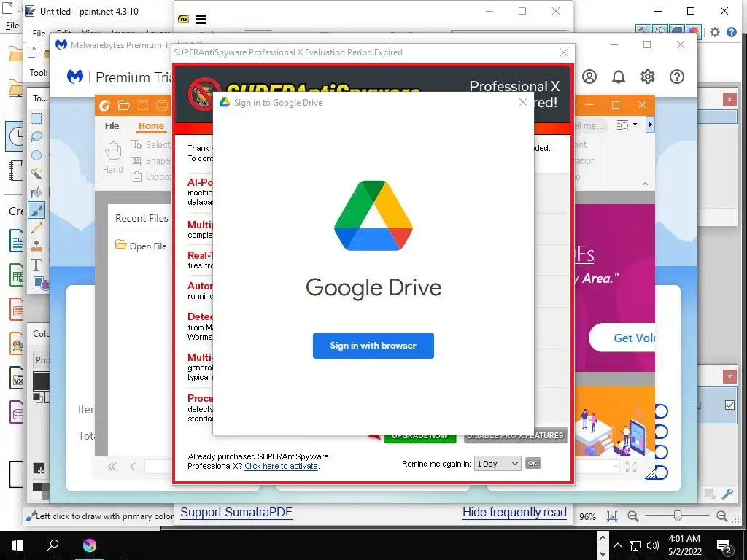Open paint.net help question mark
The image size is (747, 560).
tap(731, 32)
